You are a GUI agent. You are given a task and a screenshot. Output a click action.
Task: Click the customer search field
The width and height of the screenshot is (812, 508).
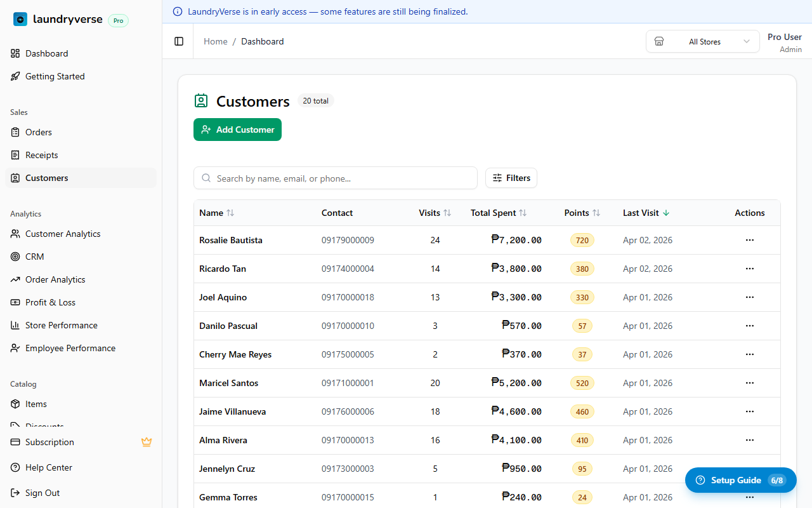click(336, 178)
